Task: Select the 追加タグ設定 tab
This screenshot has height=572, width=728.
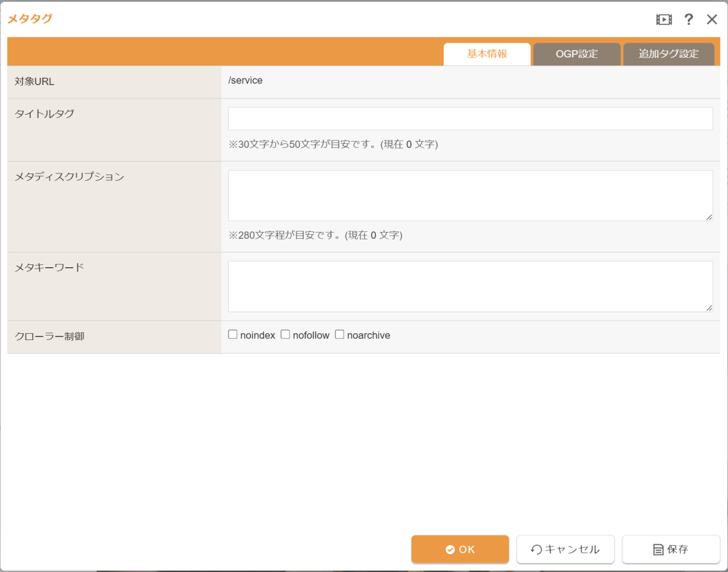Action: coord(668,54)
